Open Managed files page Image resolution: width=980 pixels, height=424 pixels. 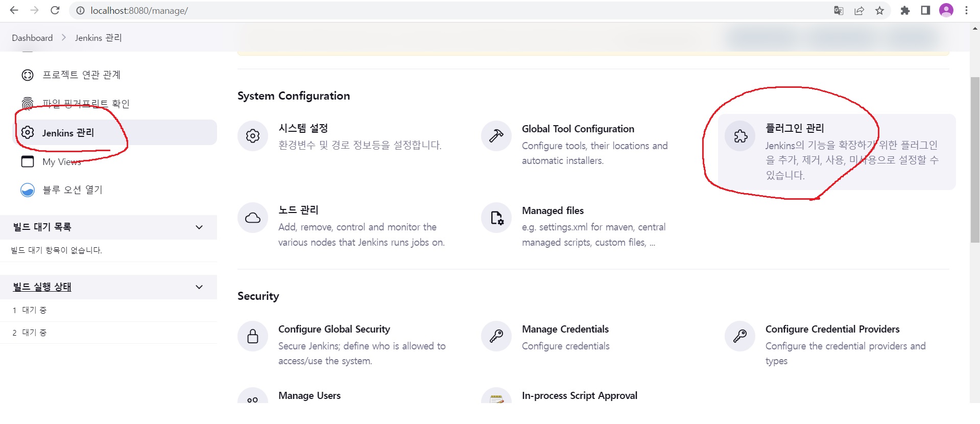coord(553,210)
